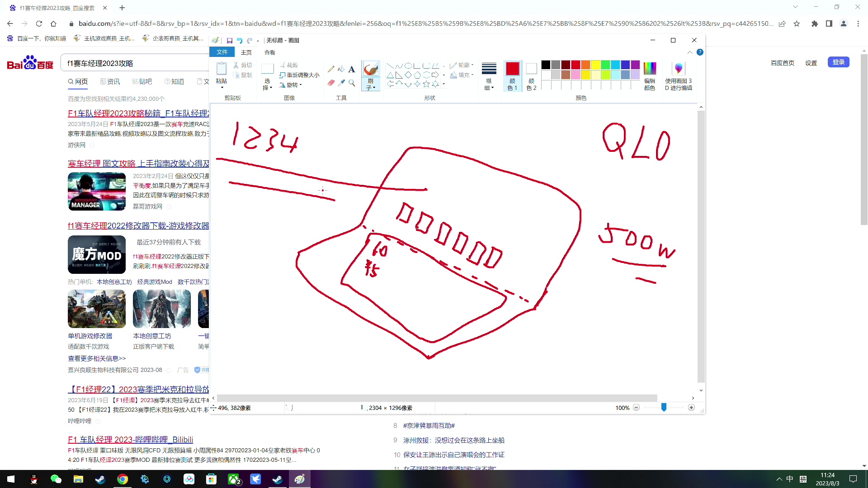Click the Undo arrow in quick access toolbar
The width and height of the screenshot is (868, 488).
point(240,41)
